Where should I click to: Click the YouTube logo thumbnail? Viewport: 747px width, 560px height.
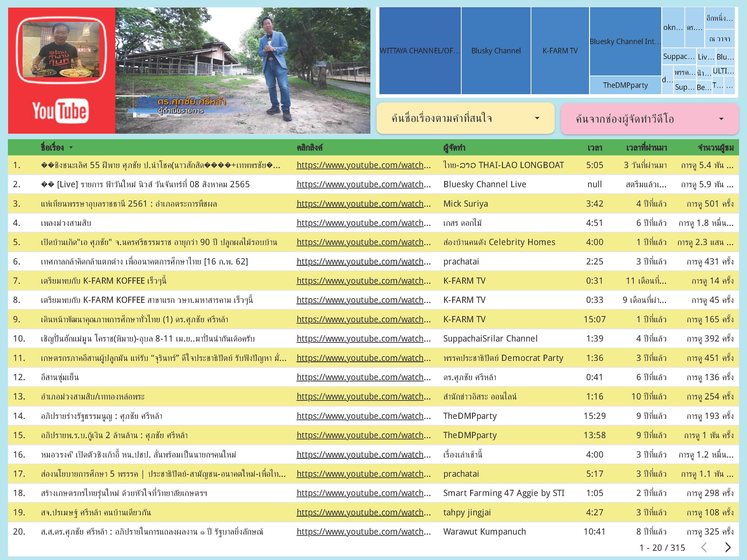pyautogui.click(x=61, y=71)
